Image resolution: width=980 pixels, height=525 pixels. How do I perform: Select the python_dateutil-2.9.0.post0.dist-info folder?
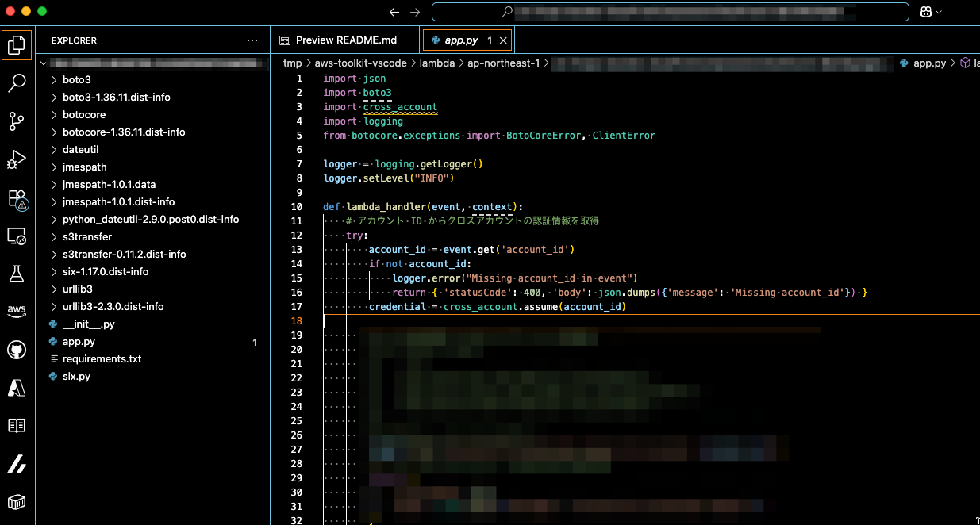pos(152,220)
